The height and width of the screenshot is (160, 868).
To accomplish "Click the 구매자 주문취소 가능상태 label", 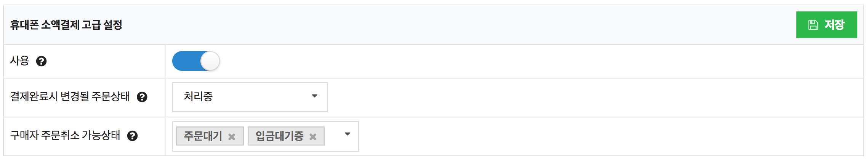I will click(65, 136).
